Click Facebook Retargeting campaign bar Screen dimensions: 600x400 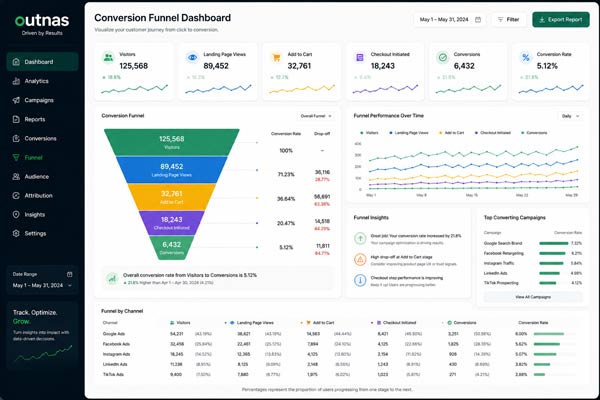[x=552, y=253]
